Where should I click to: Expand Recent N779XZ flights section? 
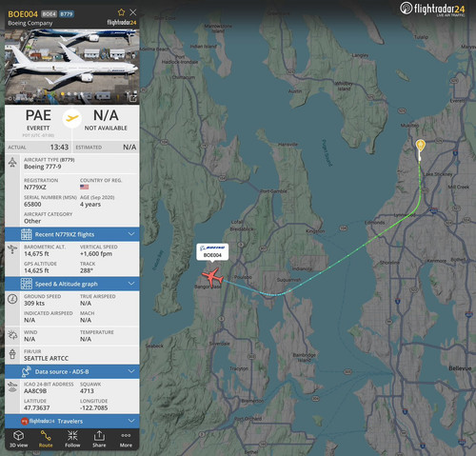tap(72, 234)
